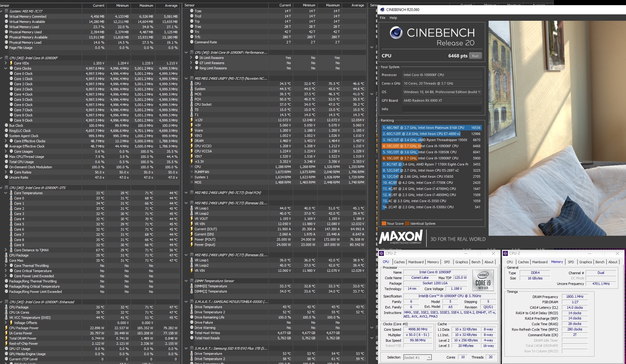
Task: Click the orange Your Score legend swatch
Action: click(384, 224)
